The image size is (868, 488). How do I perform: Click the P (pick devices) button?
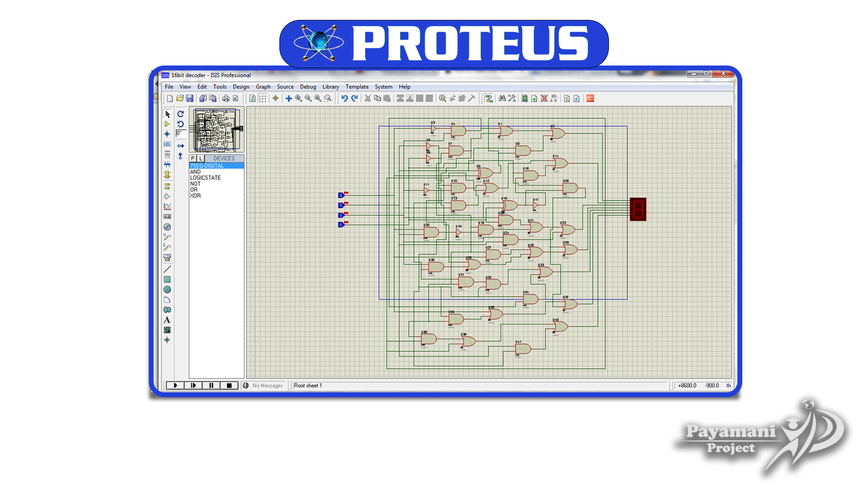[193, 159]
